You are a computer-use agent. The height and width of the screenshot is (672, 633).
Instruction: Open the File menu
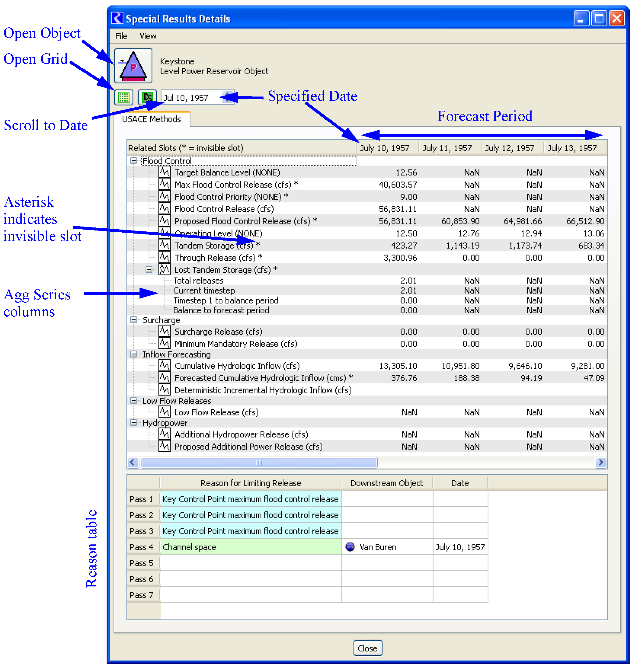coord(121,36)
